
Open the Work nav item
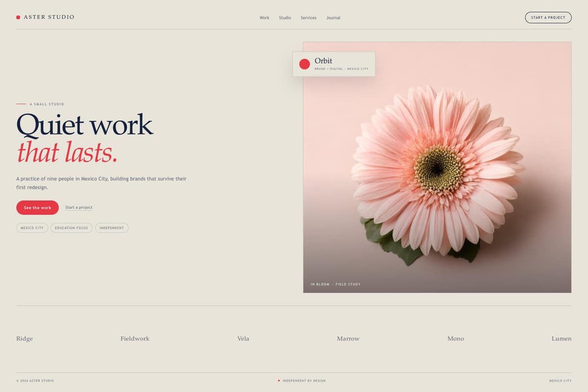coord(265,18)
